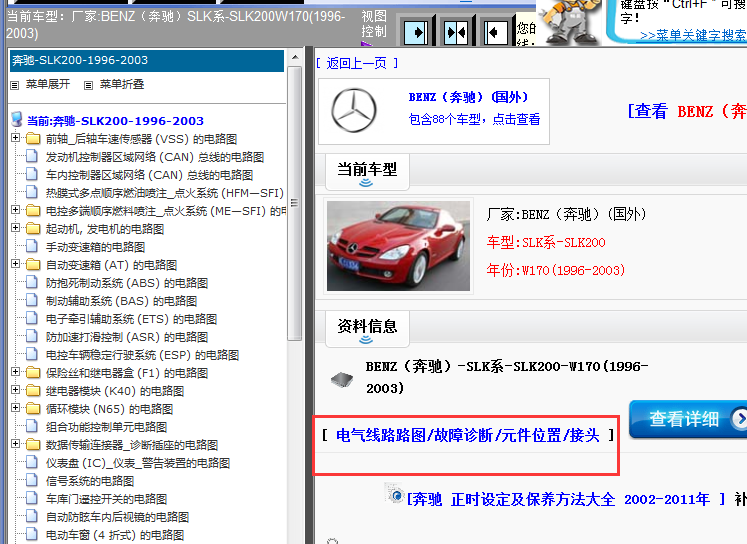Expand 自动变速箱 (AT) 的电路图 node

pos(15,264)
